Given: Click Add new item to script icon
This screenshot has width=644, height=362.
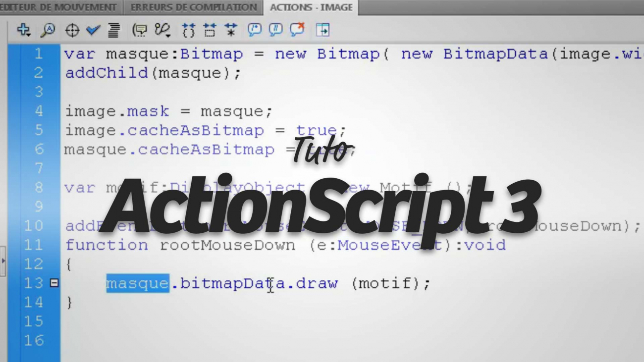Looking at the screenshot, I should (23, 31).
